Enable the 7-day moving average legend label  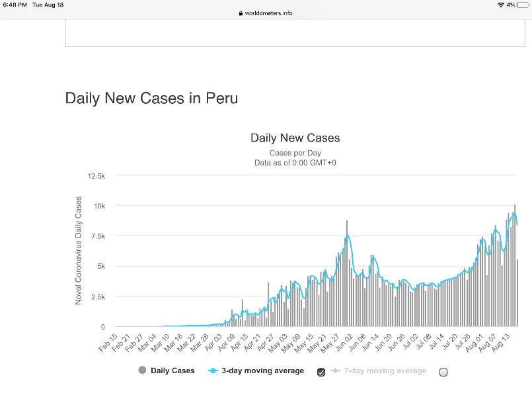pyautogui.click(x=385, y=371)
